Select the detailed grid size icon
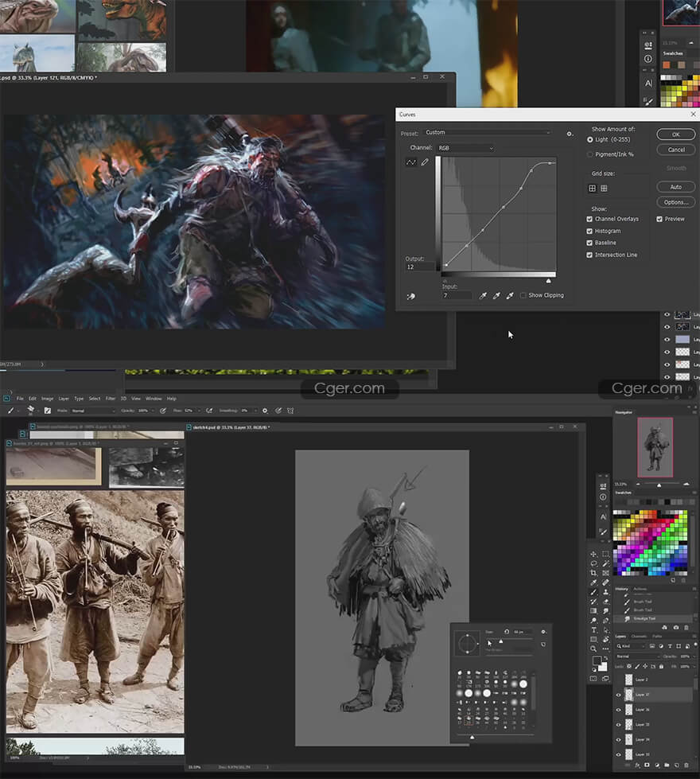Screen dimensions: 700x779 [x=604, y=189]
